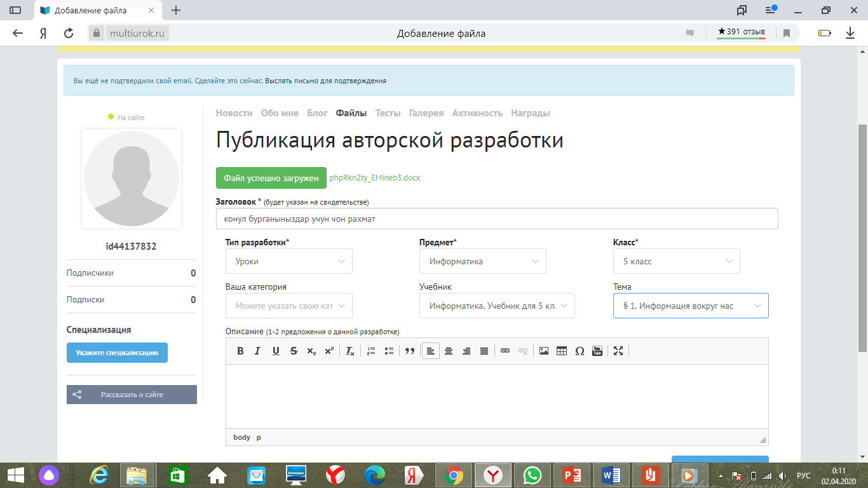Insert a numbered list in description
This screenshot has width=868, height=488.
(x=372, y=351)
